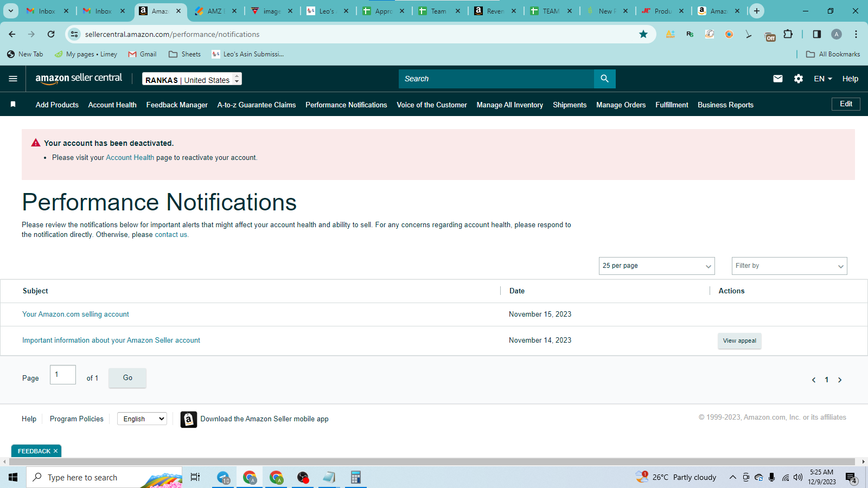Open Important information about your Amazon Seller account
The width and height of the screenshot is (868, 488).
coord(111,340)
